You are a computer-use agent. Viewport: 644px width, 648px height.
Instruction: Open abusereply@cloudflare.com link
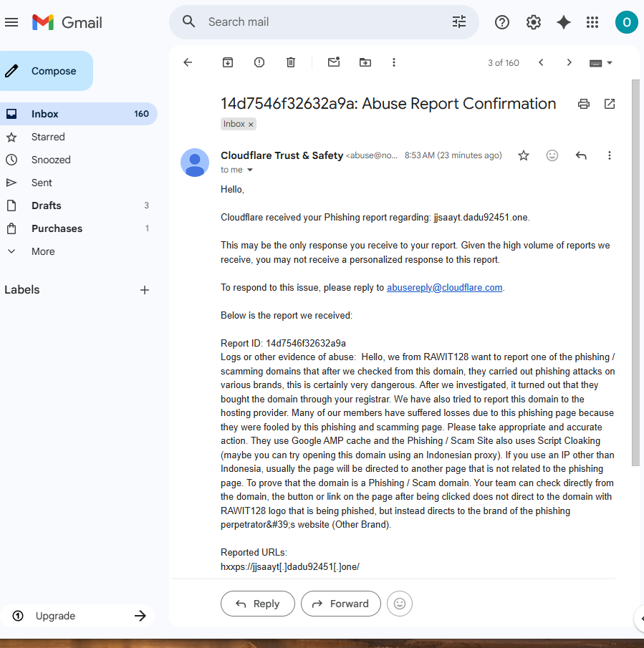click(x=444, y=288)
